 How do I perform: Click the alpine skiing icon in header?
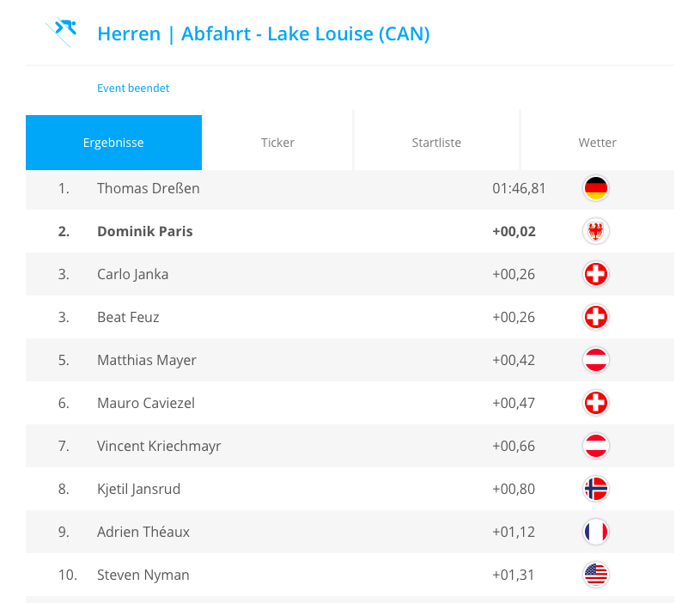click(x=62, y=33)
